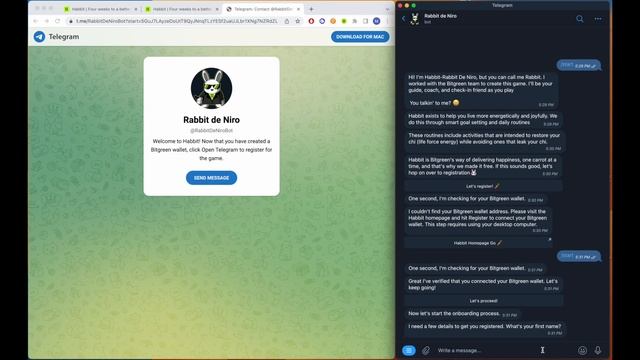Select the Telegram Contact browser tab

[x=263, y=9]
